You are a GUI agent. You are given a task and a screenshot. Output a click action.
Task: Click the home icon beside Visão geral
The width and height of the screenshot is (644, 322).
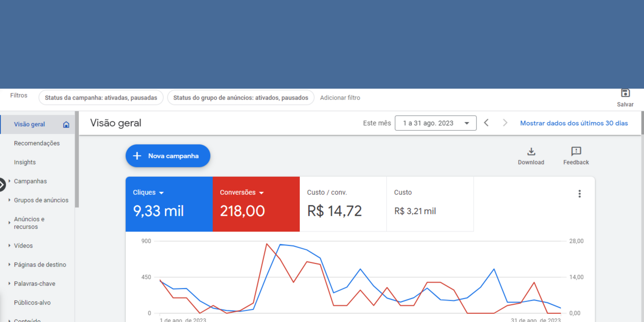point(66,125)
